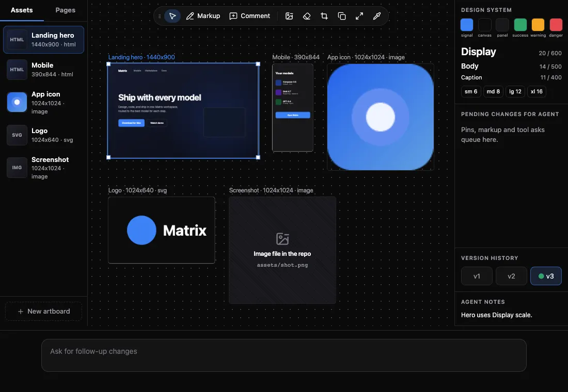568x392 pixels.
Task: Click the image placeholder icon in Screenshot
Action: click(282, 239)
